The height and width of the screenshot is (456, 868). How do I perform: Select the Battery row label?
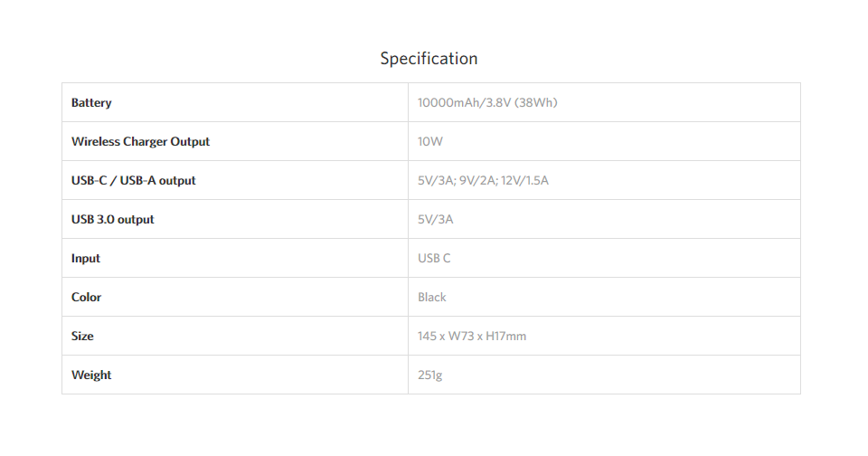91,102
